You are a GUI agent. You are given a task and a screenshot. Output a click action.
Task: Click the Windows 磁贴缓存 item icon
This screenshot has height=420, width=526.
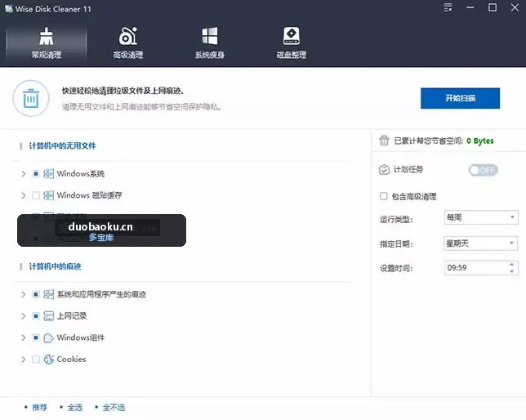(x=49, y=195)
